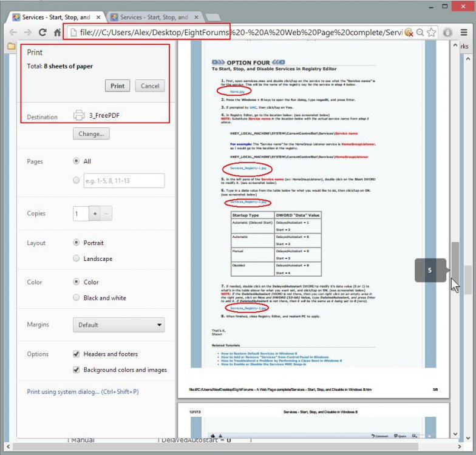Click Change... destination button
476x455 pixels.
click(x=91, y=134)
